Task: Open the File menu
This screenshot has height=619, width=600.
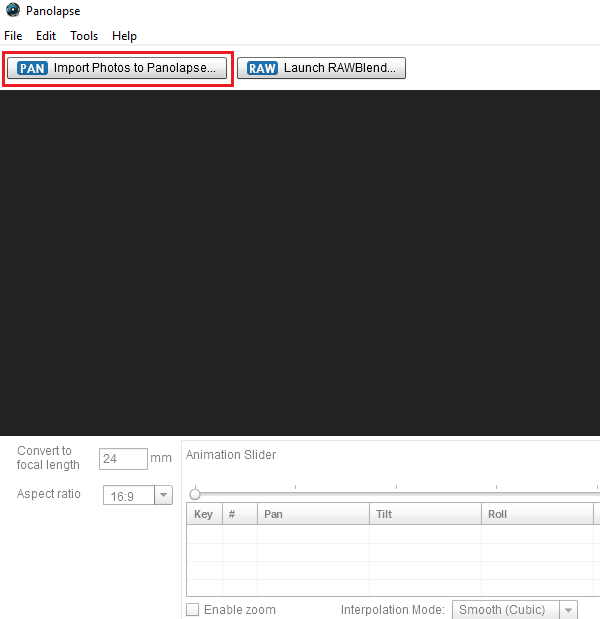Action: 13,36
